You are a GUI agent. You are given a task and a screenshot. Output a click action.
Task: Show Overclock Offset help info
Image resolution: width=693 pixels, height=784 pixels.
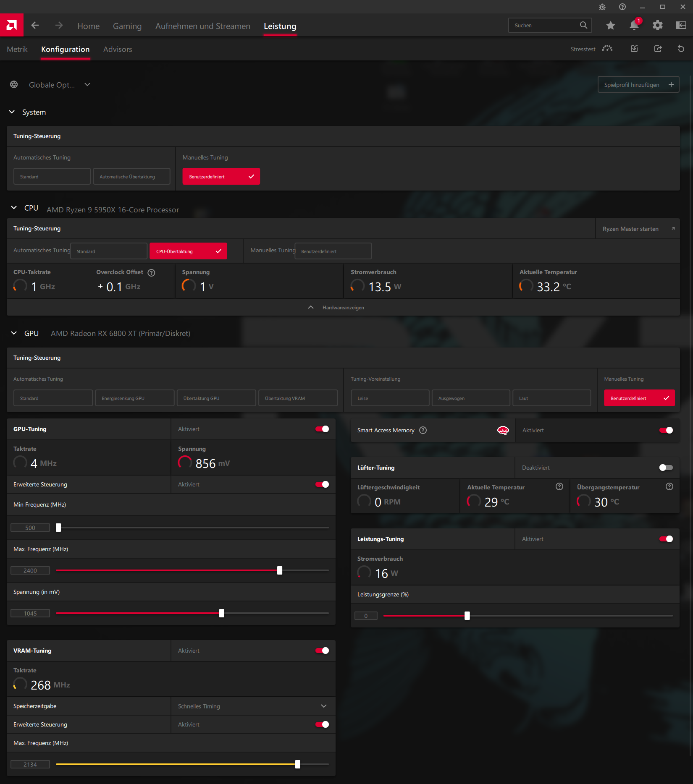pos(152,273)
